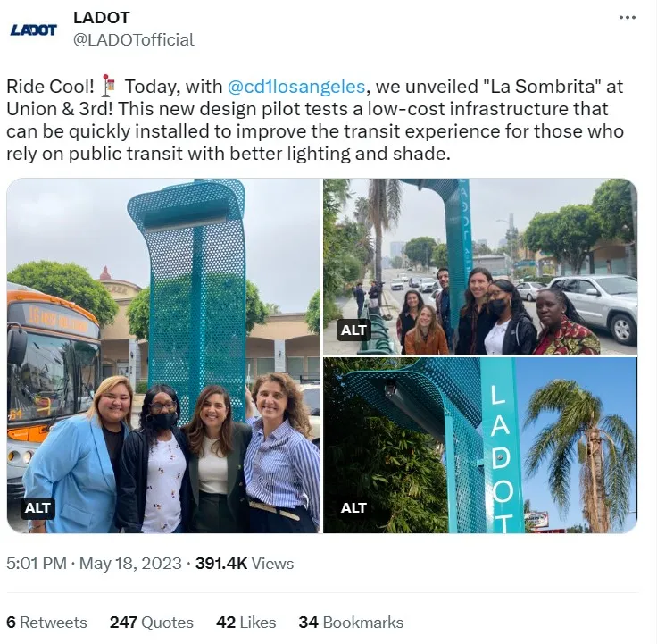This screenshot has width=657, height=644.
Task: Enlarge the teal LADOT sign and palm photo
Action: point(480,446)
